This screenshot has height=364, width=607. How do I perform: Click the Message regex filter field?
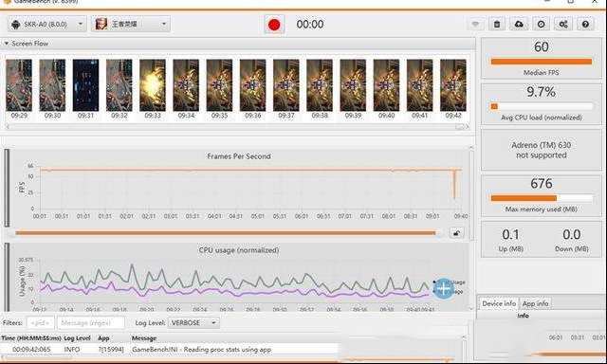(x=91, y=322)
